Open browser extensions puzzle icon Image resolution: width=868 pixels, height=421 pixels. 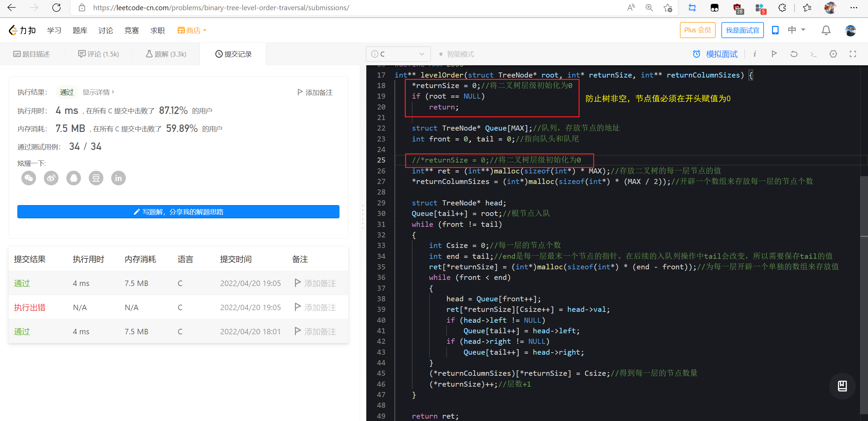pyautogui.click(x=782, y=7)
